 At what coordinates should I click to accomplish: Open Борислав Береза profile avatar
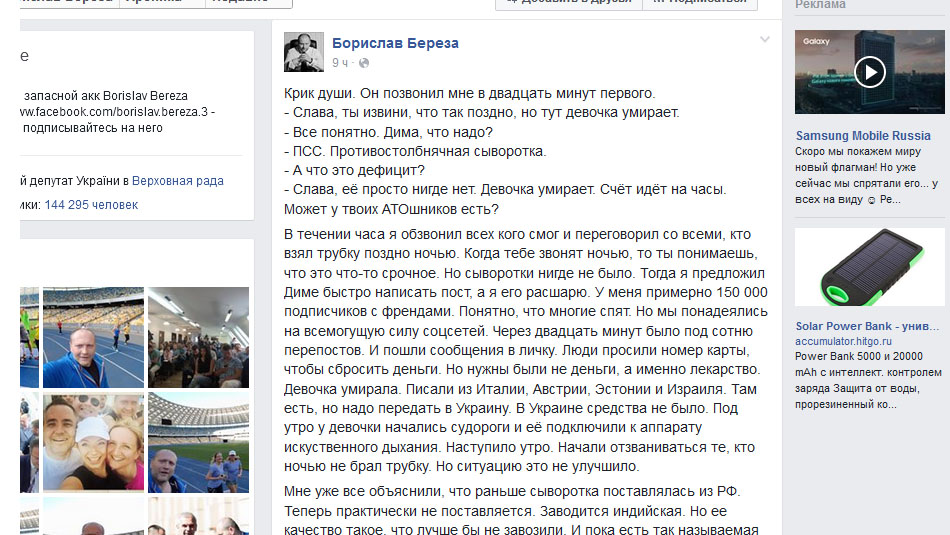pos(304,52)
